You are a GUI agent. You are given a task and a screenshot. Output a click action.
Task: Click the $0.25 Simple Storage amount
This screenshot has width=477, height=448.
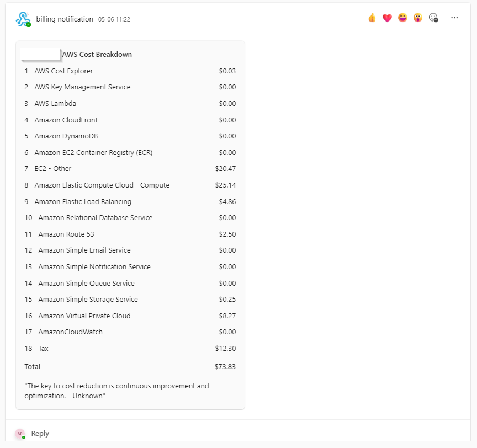227,300
